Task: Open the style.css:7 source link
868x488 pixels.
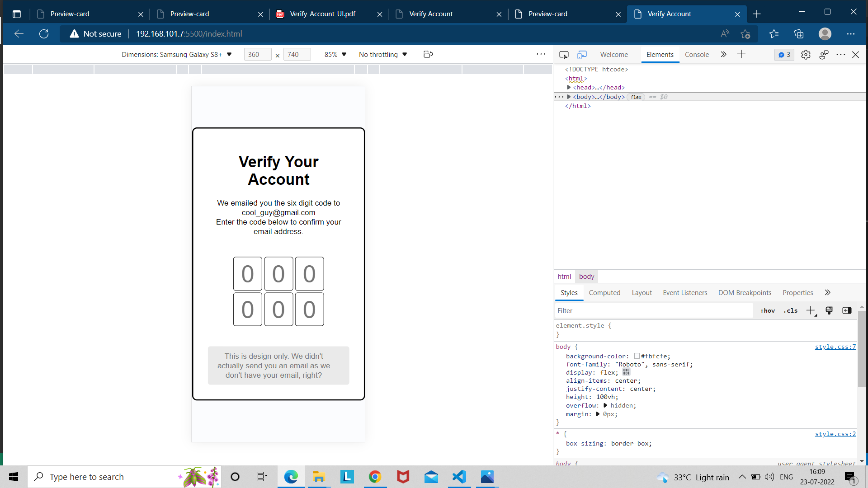Action: click(835, 347)
